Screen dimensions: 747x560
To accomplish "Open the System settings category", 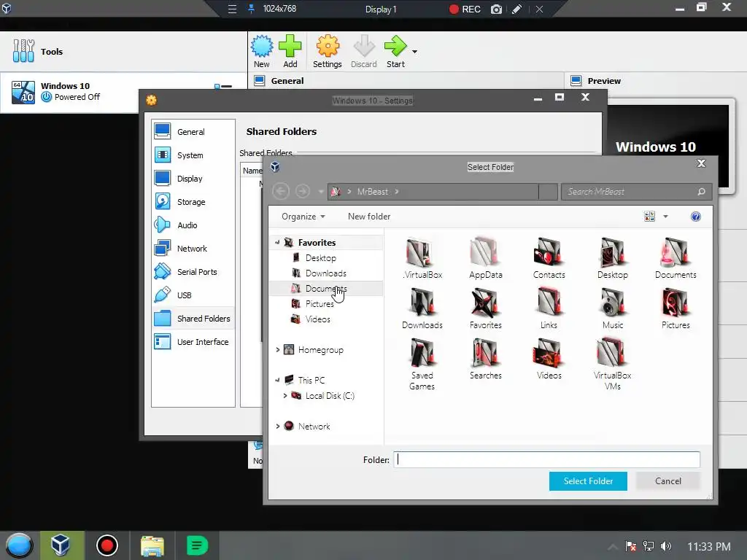I will coord(193,155).
